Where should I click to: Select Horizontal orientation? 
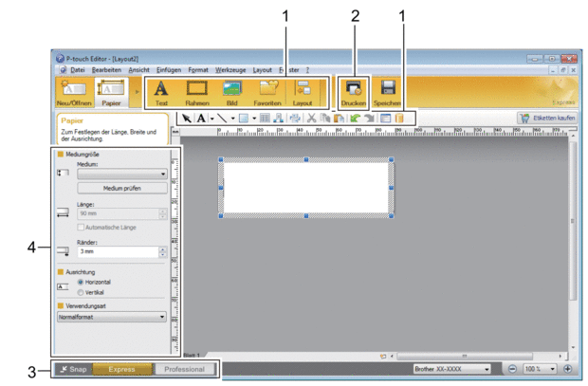(81, 282)
